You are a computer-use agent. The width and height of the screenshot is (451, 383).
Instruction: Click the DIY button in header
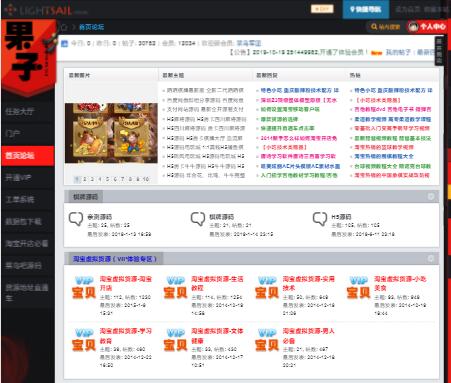[322, 9]
